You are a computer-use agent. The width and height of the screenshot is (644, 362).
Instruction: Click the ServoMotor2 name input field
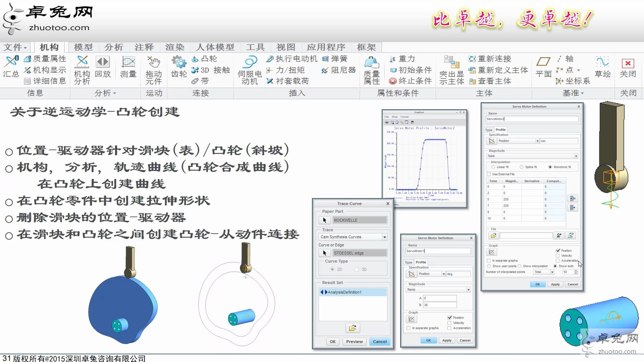[532, 119]
